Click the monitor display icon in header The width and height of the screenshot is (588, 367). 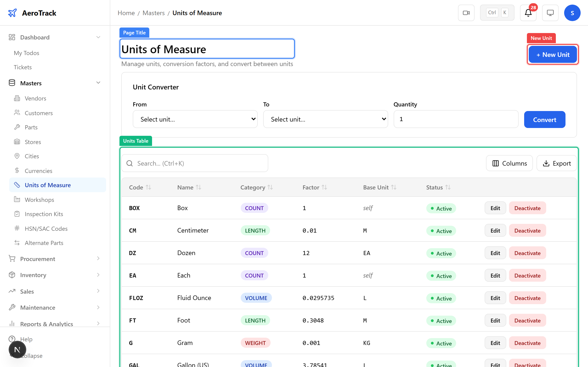pos(550,13)
